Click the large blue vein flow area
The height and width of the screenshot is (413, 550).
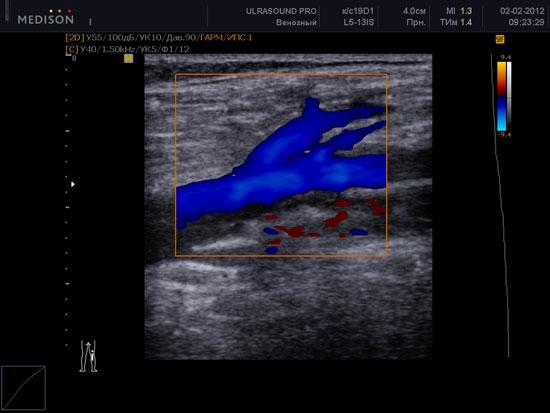click(x=281, y=165)
